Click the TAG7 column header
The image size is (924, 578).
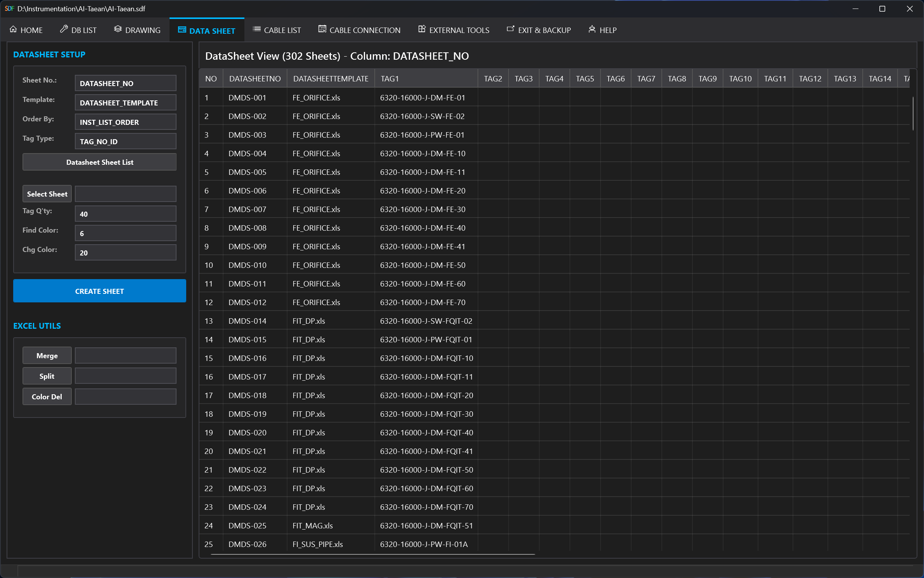point(646,79)
